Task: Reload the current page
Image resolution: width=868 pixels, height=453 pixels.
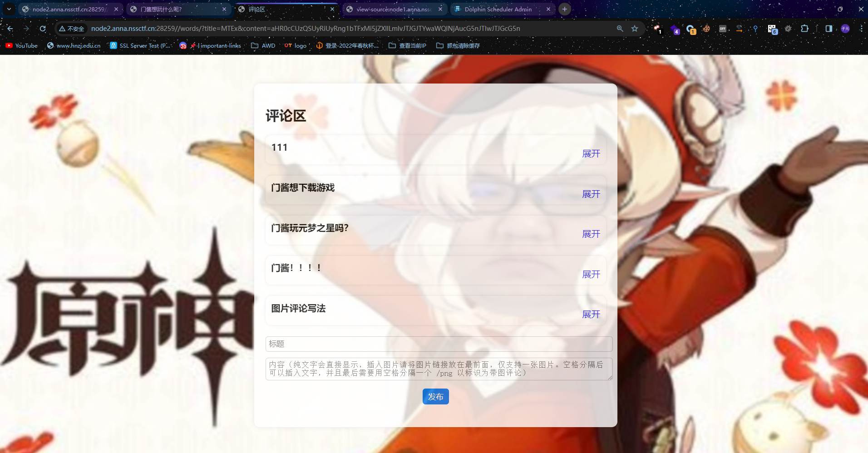Action: (43, 29)
